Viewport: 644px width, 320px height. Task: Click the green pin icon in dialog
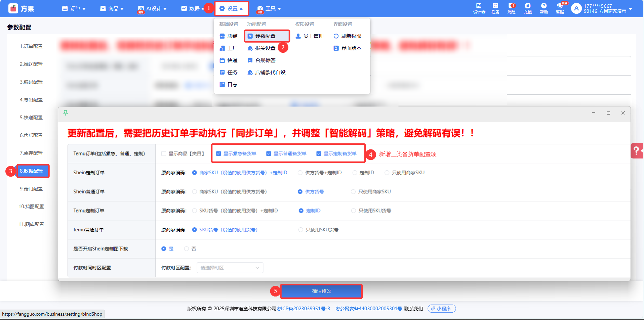click(66, 113)
